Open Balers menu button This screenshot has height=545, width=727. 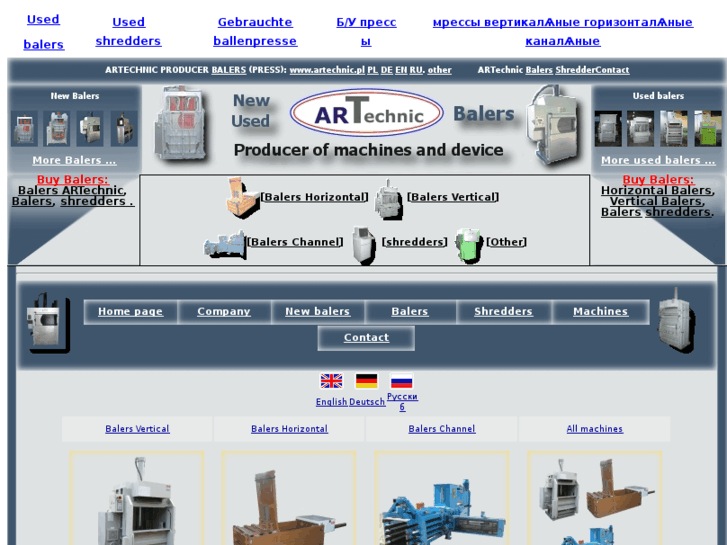click(410, 312)
